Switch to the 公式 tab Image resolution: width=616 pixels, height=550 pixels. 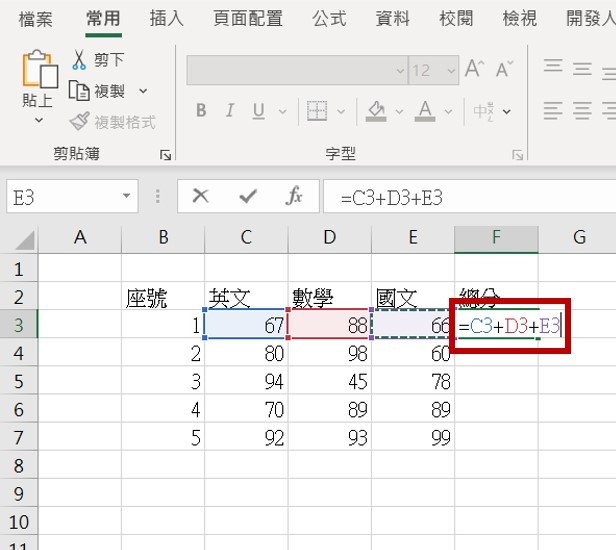click(329, 18)
